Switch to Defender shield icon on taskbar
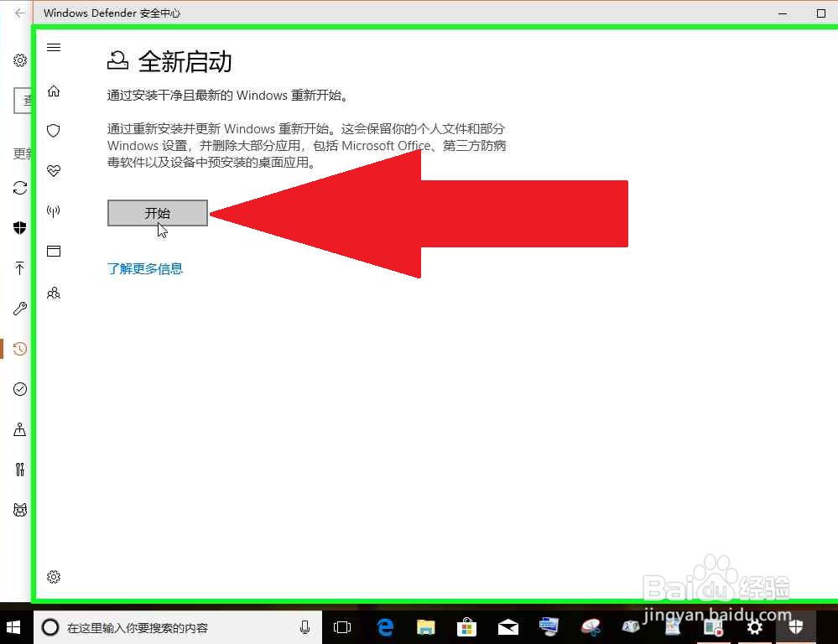 (796, 627)
